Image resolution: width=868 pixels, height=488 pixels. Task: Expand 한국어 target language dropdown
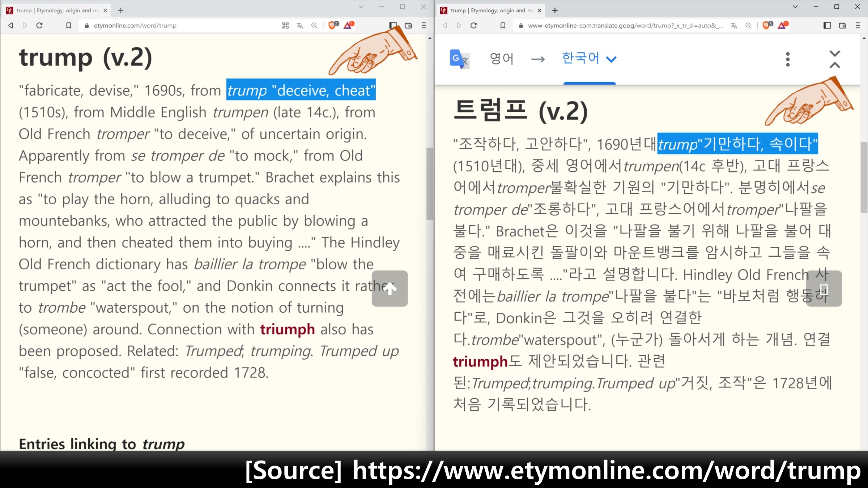coord(589,59)
